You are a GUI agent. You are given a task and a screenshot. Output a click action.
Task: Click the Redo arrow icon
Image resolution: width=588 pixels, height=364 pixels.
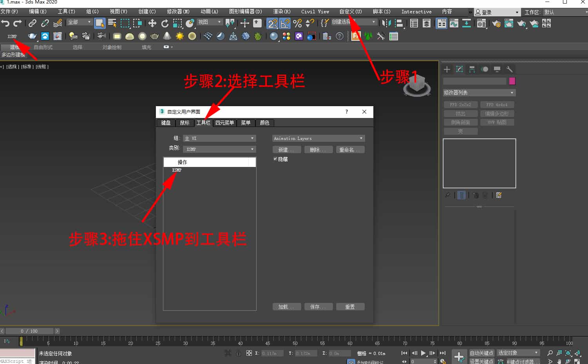(17, 24)
